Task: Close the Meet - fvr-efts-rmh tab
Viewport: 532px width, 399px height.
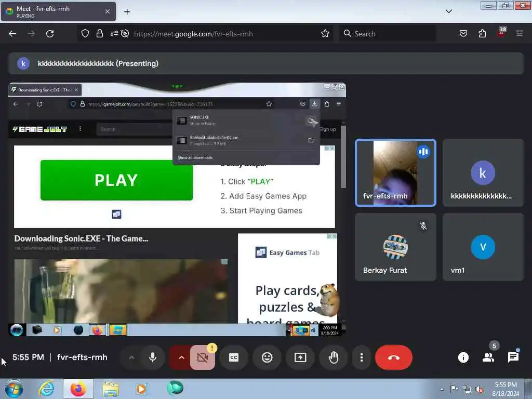Action: 107,11
